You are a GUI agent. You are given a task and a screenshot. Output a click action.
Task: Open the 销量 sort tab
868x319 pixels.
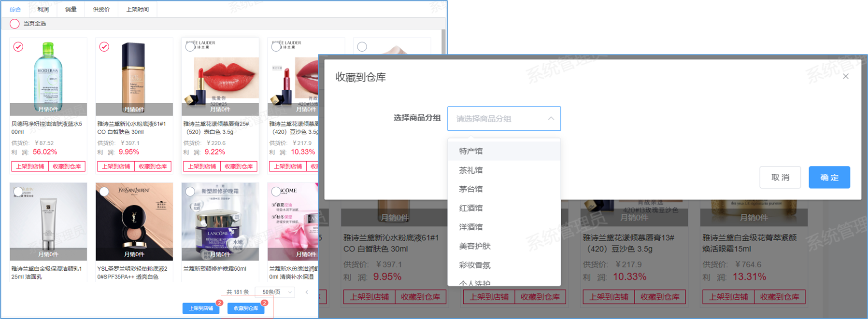click(x=71, y=9)
